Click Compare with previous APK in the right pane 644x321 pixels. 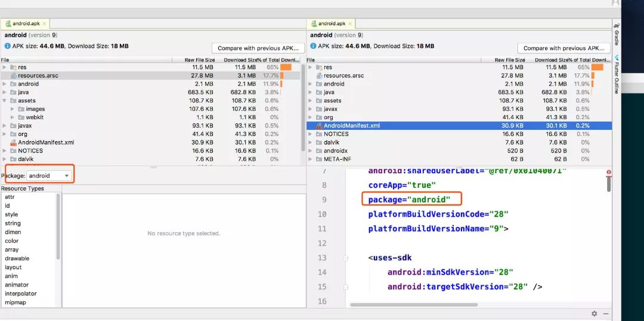(563, 48)
